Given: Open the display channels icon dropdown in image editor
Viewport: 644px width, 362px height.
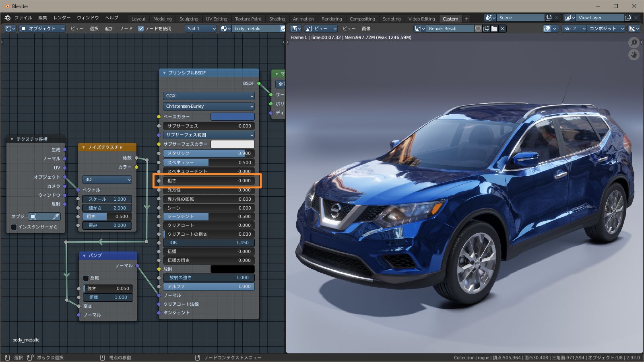Looking at the screenshot, I should (x=634, y=29).
